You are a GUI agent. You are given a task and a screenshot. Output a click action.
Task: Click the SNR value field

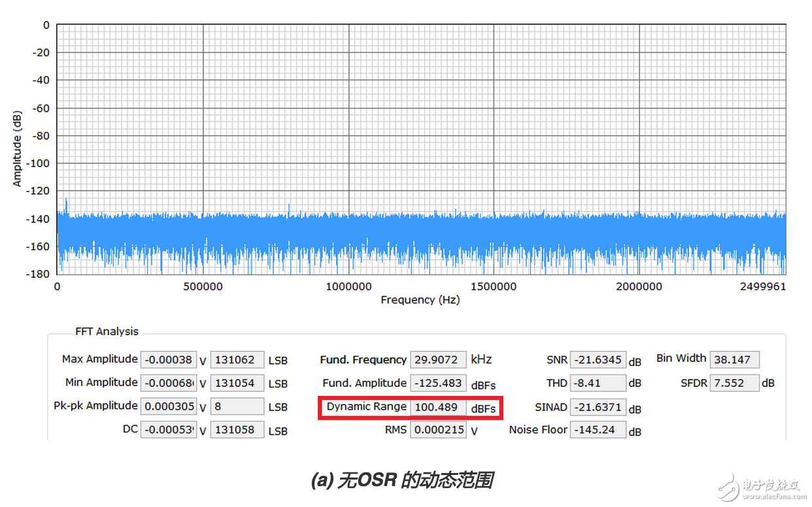click(598, 359)
